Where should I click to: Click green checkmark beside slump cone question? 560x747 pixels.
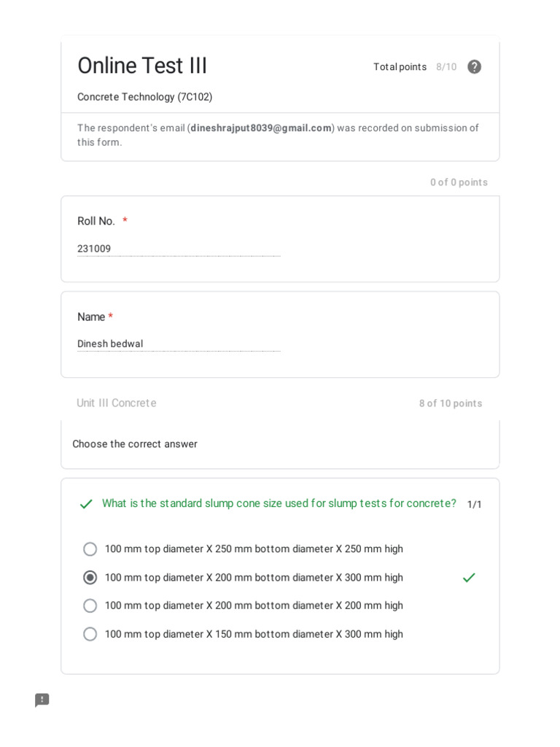[x=86, y=504]
